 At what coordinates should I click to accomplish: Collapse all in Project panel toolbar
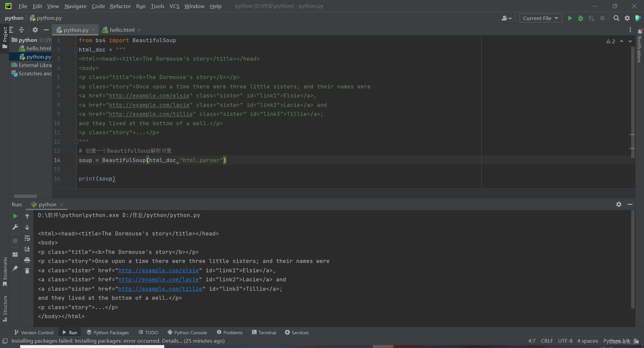click(x=21, y=30)
